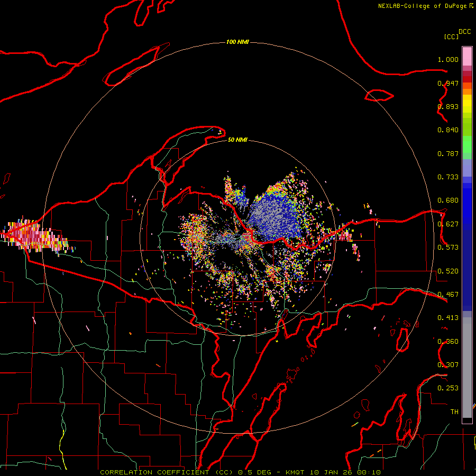Click the 0.467 scale value
The width and height of the screenshot is (476, 476).
coord(448,295)
